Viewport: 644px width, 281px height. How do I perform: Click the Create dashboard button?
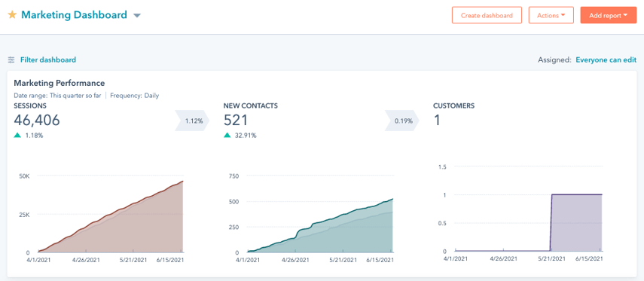[487, 15]
